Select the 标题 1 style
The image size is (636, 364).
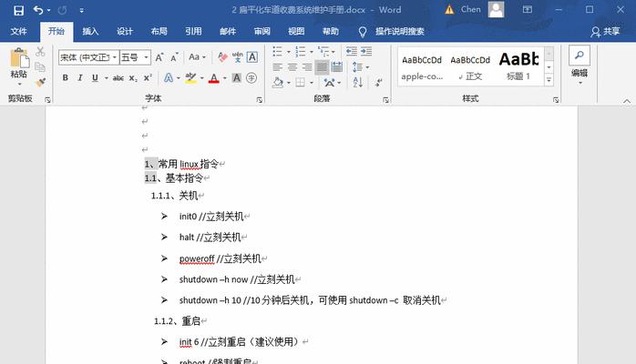[x=518, y=66]
